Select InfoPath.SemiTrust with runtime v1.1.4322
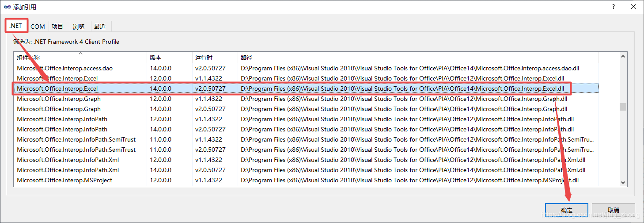 coord(306,139)
